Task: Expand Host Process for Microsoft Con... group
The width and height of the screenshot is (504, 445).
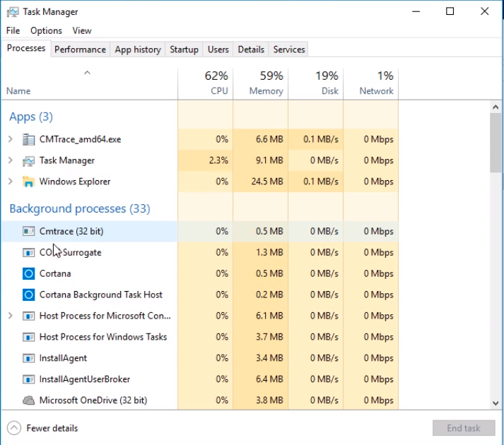Action: pos(11,316)
